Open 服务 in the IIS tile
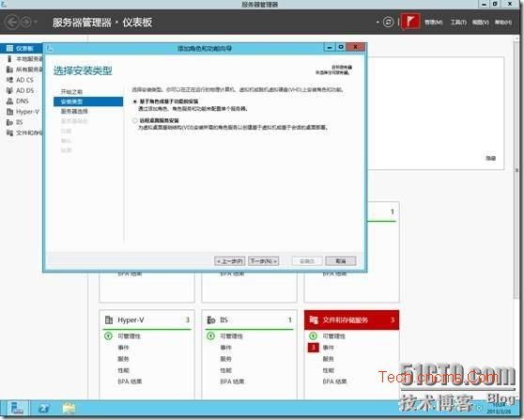 pos(225,359)
